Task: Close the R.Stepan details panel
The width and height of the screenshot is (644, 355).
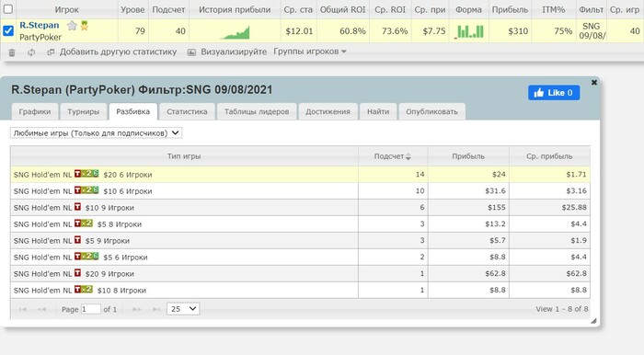Action: point(594,83)
